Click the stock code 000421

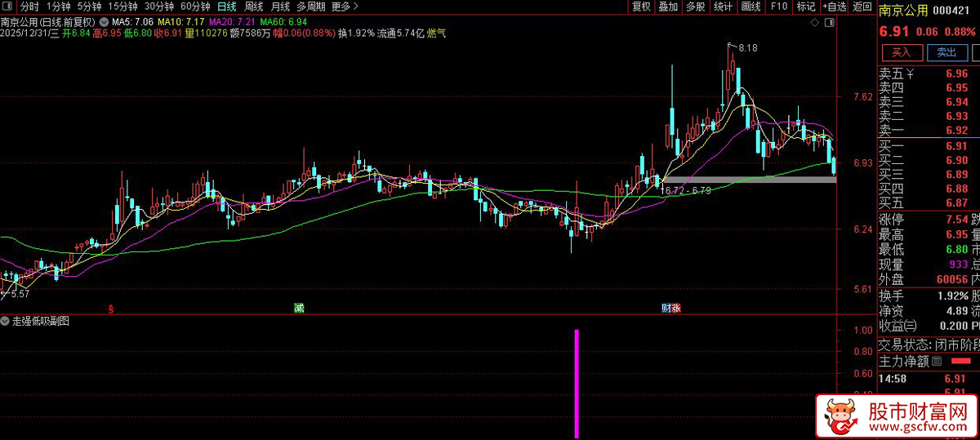pyautogui.click(x=951, y=11)
